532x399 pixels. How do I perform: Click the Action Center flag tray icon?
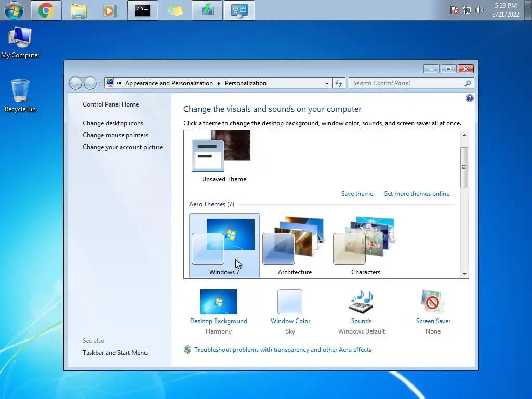[454, 10]
